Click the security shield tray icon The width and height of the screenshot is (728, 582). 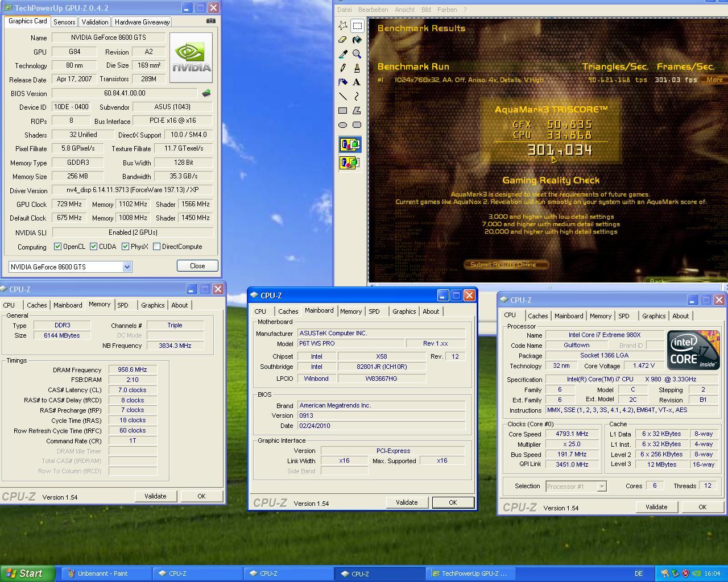point(685,573)
